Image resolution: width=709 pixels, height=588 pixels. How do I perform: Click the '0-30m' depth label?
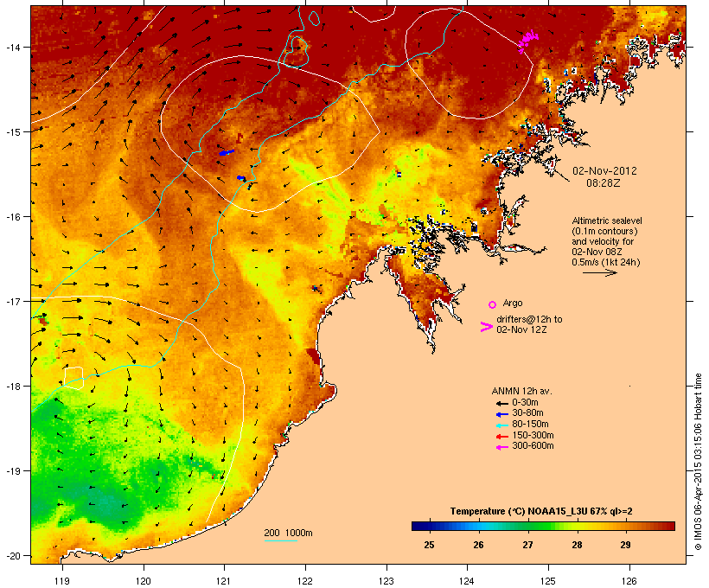click(x=525, y=403)
